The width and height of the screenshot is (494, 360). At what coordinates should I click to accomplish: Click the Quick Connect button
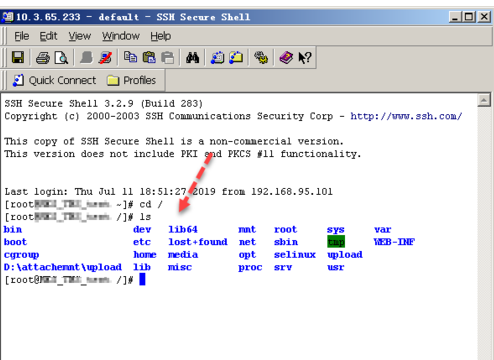[54, 80]
